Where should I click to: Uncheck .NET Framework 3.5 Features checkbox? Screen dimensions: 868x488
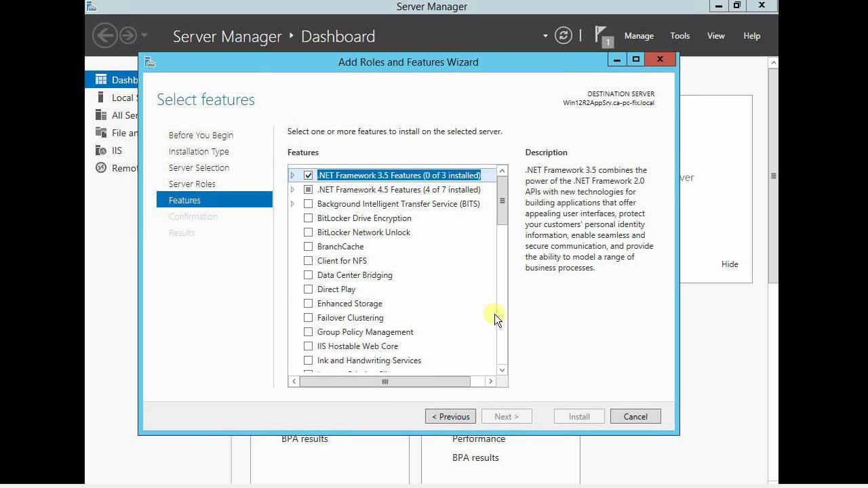309,175
